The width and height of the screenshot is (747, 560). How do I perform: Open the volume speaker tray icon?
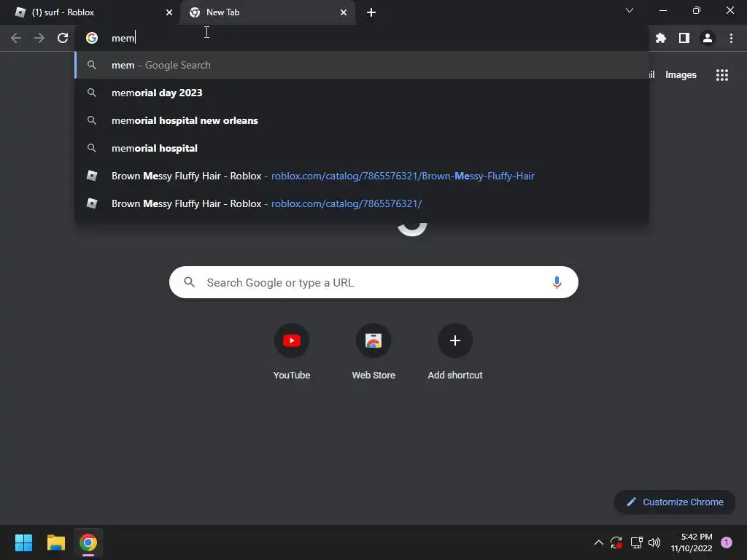(654, 542)
